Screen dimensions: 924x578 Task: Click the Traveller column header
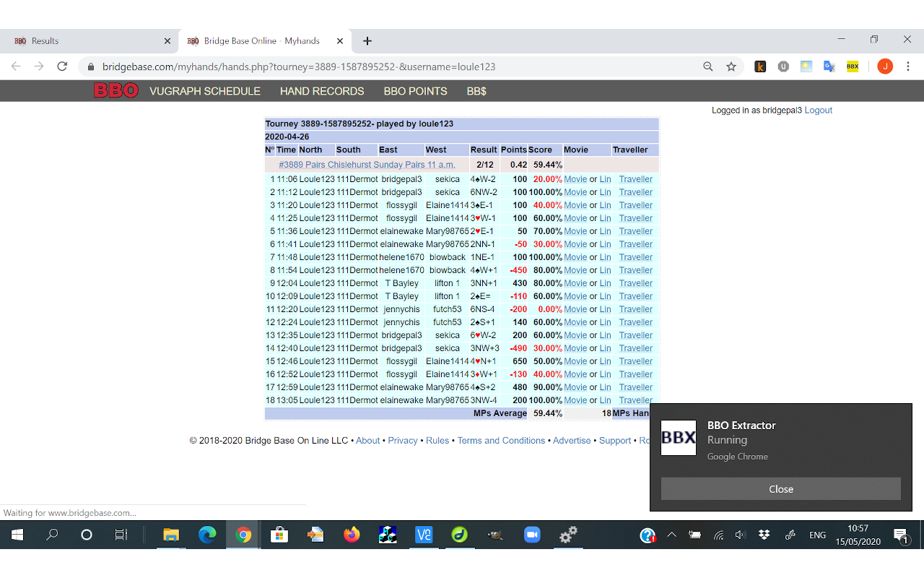click(x=631, y=150)
